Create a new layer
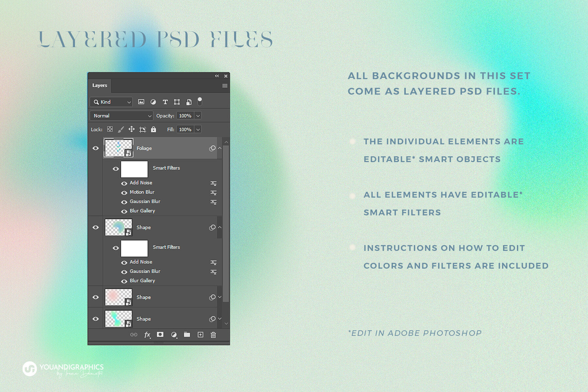The height and width of the screenshot is (392, 588). 200,335
